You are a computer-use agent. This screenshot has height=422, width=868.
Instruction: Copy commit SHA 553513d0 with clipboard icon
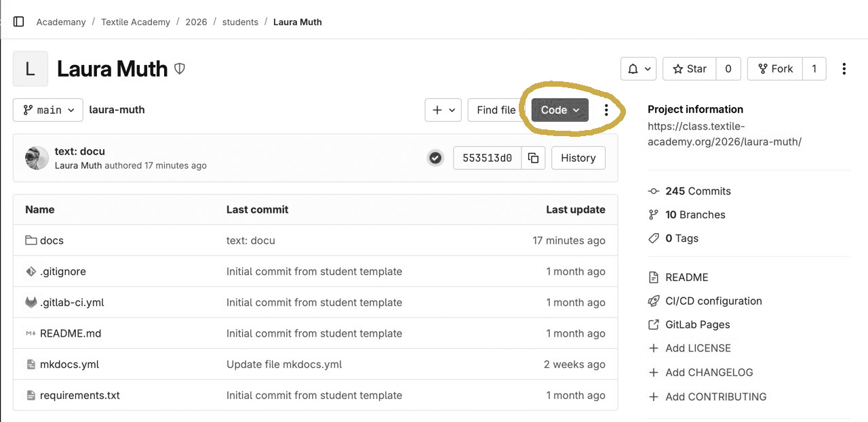(x=534, y=158)
